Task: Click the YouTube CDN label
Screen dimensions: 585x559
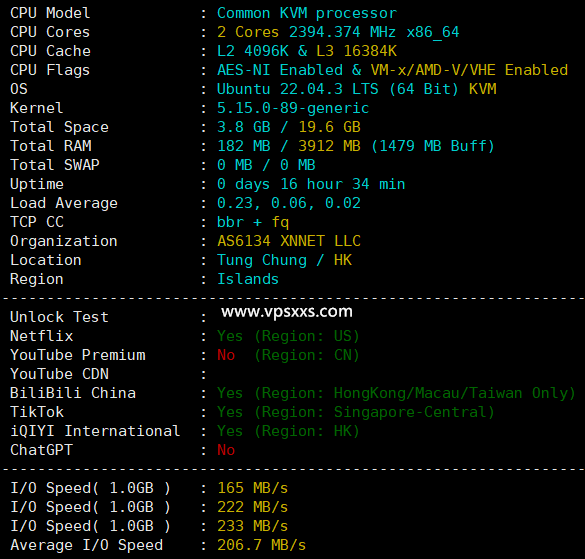Action: point(59,374)
